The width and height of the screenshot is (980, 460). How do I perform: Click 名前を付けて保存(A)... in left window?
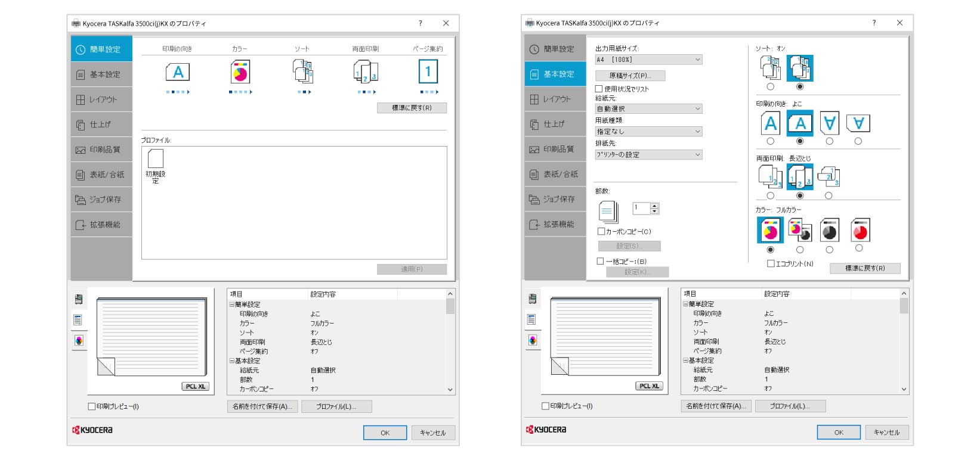tap(262, 406)
